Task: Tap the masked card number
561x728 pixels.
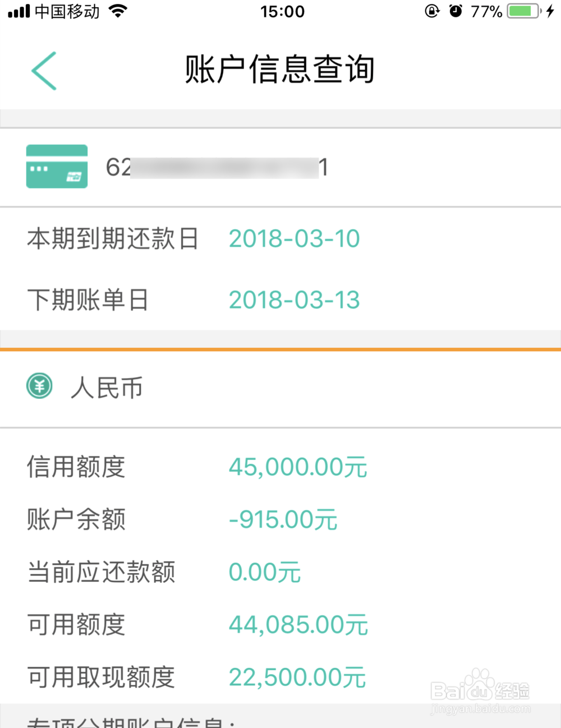Action: (217, 167)
